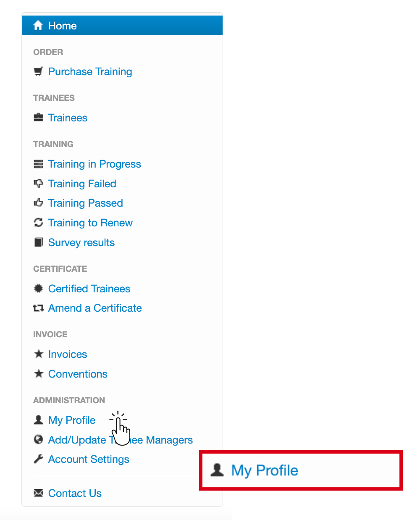Click the list icon beside Training in Progress
This screenshot has width=420, height=520.
38,164
